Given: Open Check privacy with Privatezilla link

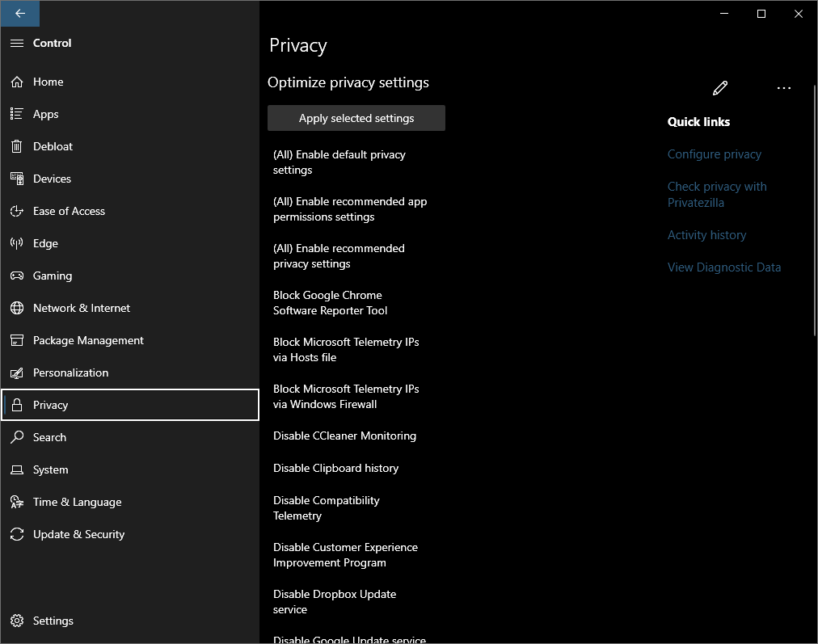Looking at the screenshot, I should click(717, 195).
